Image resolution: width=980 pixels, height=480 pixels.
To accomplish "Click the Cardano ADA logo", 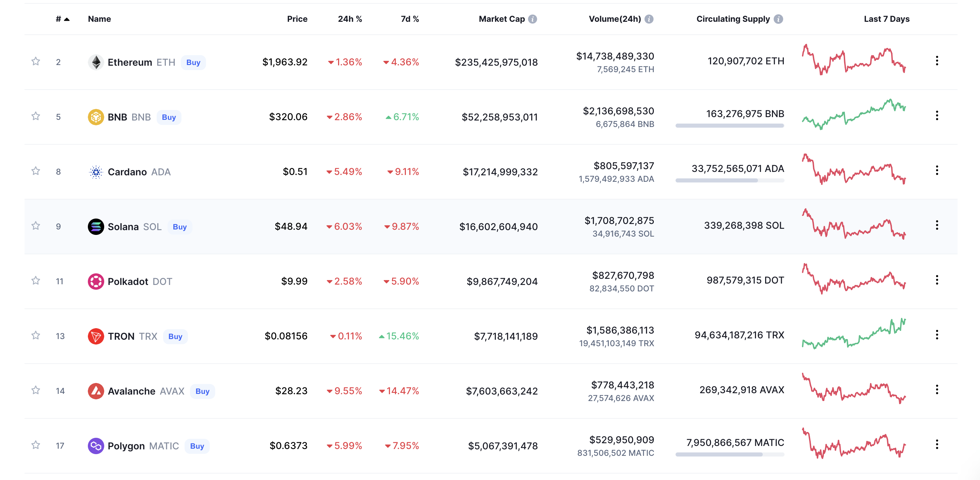I will coord(96,172).
